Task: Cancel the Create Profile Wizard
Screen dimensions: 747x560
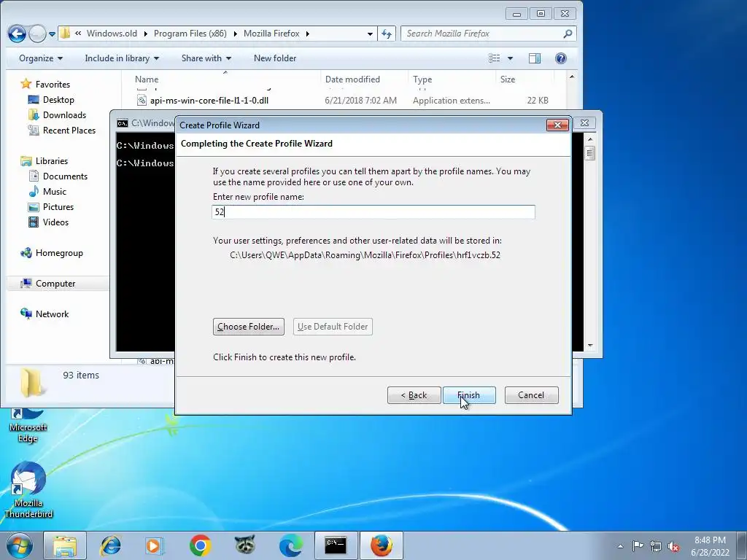Action: pos(531,394)
